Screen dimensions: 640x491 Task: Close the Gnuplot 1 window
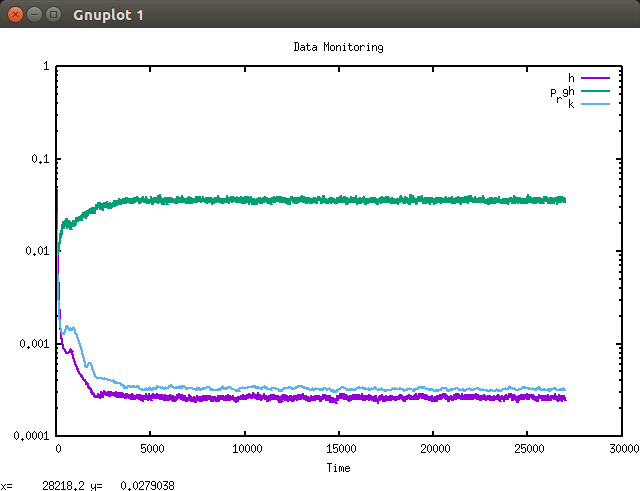(x=15, y=15)
